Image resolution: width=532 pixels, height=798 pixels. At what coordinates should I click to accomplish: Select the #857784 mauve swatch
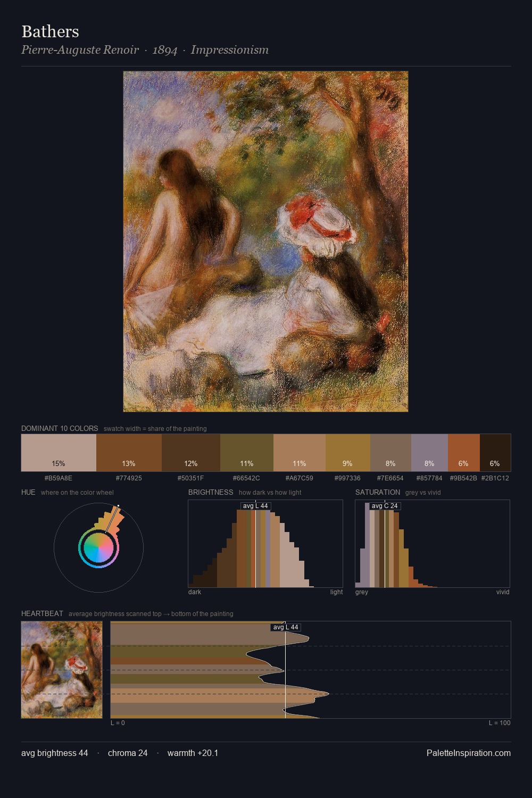coord(429,453)
